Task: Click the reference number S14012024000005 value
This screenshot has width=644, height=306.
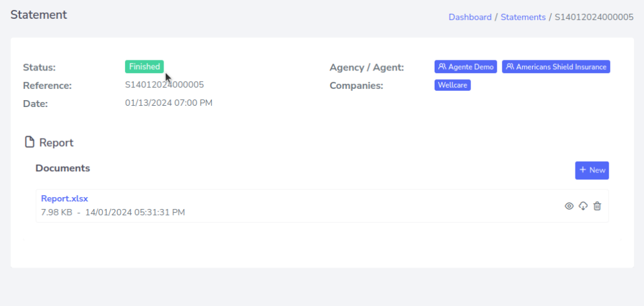Action: (164, 84)
